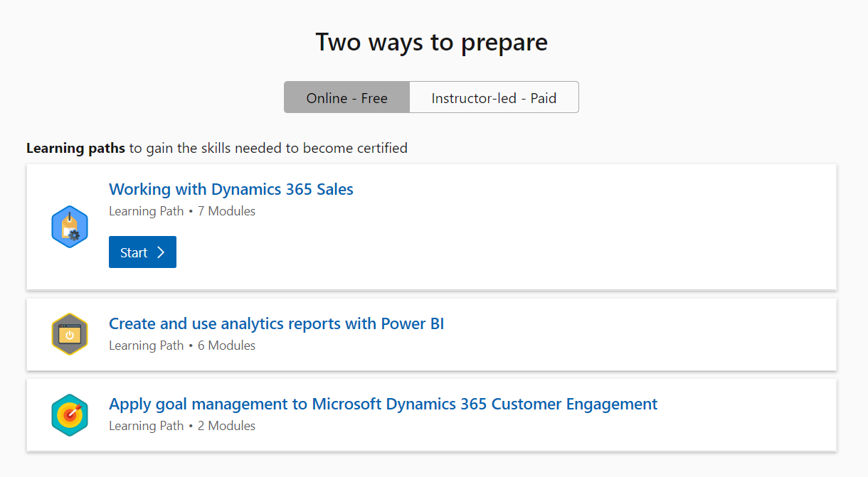The image size is (868, 477).
Task: Click the Dynamics 365 Sales hexagon icon
Action: pyautogui.click(x=70, y=227)
